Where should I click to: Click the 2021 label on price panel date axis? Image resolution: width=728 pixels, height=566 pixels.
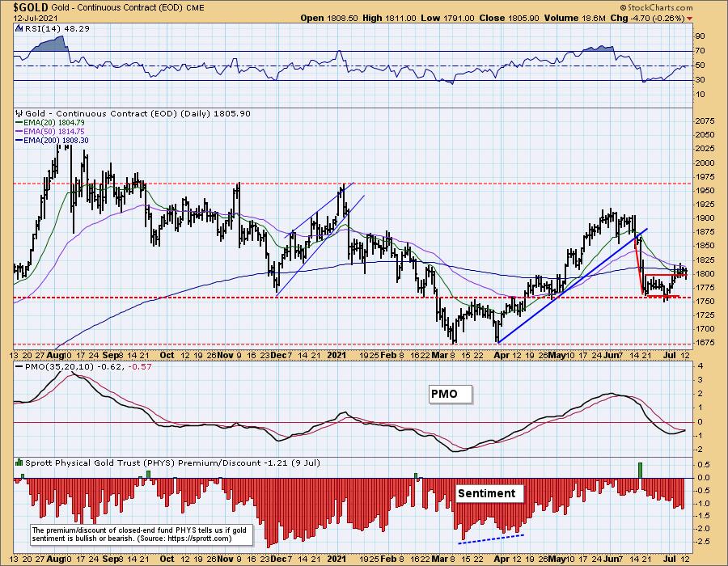pos(336,355)
